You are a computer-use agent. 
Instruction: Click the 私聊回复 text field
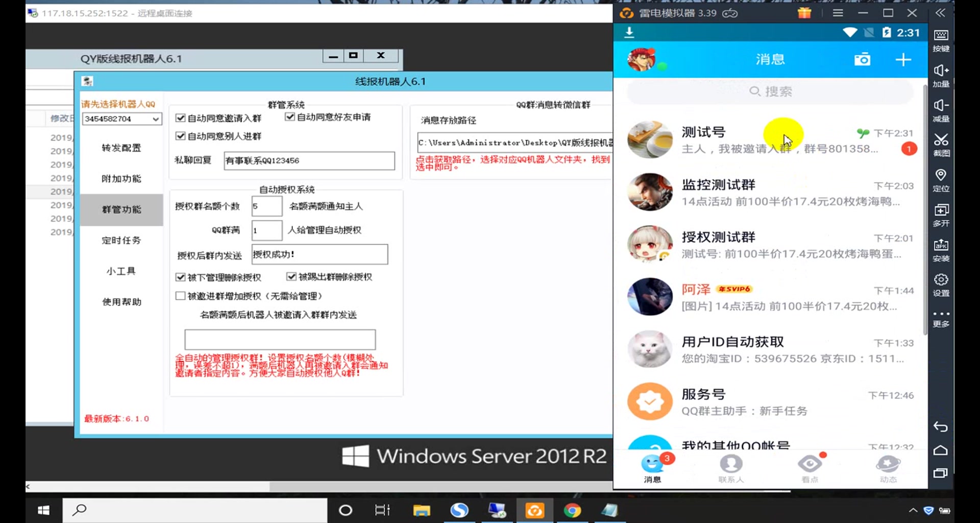309,160
